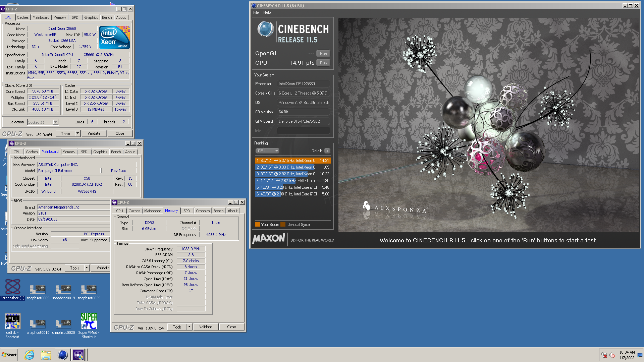Click Tools button in Mainboard window
The height and width of the screenshot is (362, 644).
pyautogui.click(x=74, y=268)
